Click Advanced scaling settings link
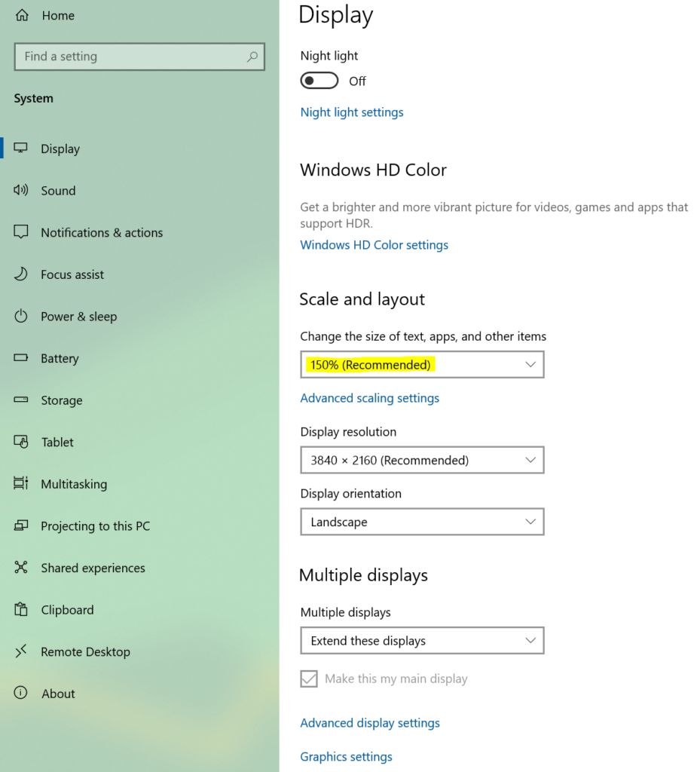Viewport: 700px width, 772px height. coord(369,398)
